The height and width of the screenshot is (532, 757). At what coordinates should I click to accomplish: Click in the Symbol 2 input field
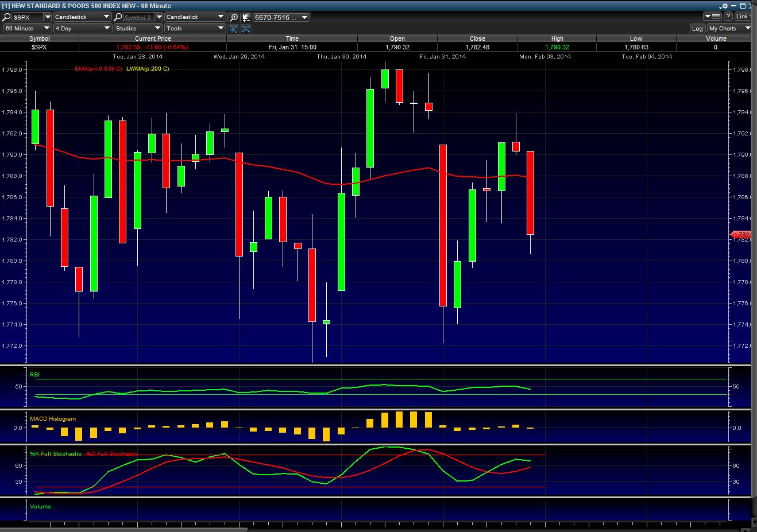point(138,17)
